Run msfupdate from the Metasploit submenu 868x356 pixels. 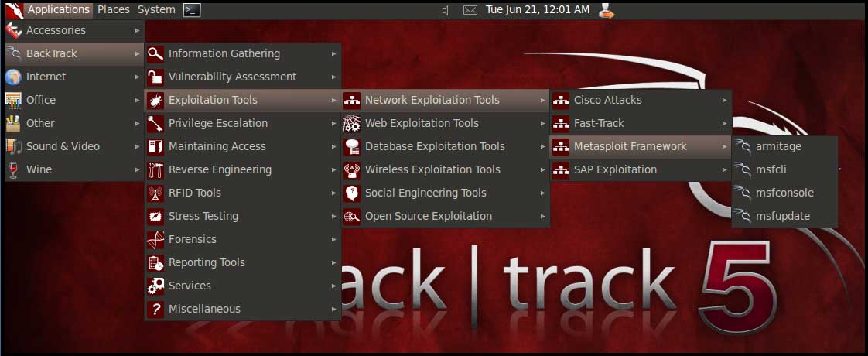783,216
